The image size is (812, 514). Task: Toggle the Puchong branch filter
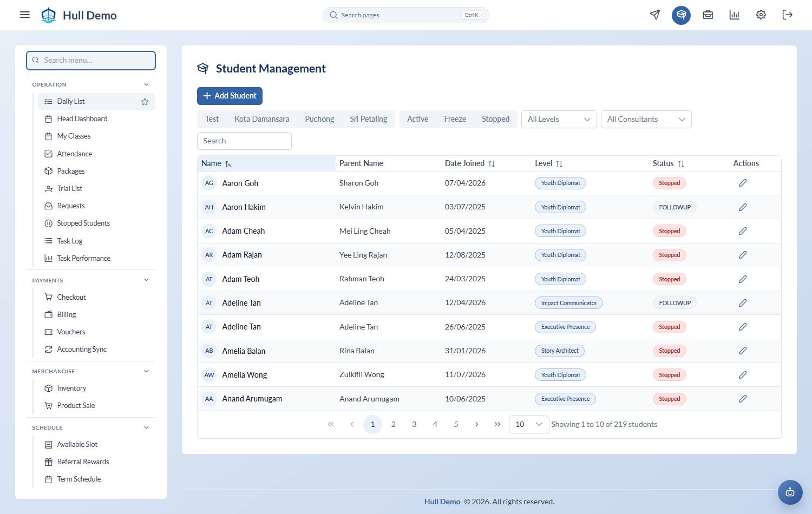[319, 119]
